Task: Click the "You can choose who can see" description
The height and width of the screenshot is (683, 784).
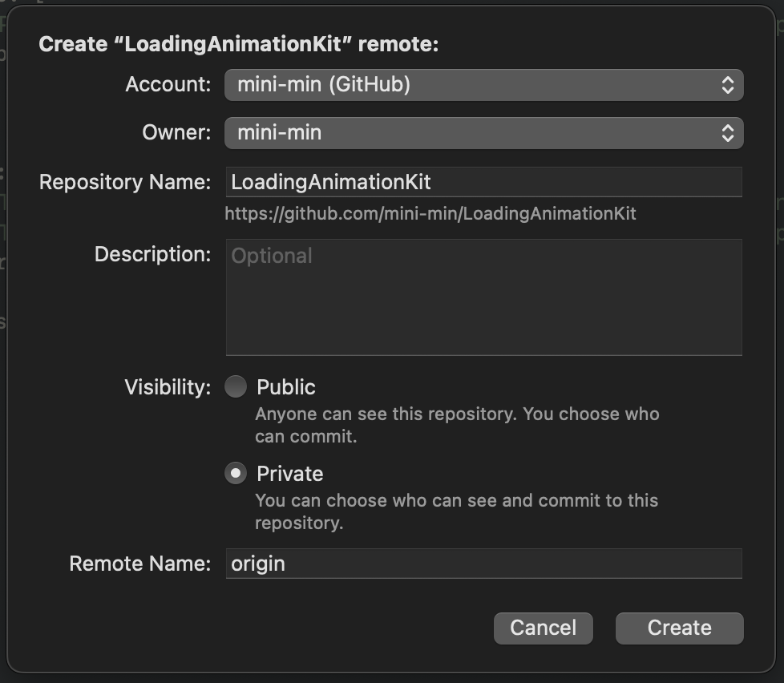Action: [x=456, y=511]
